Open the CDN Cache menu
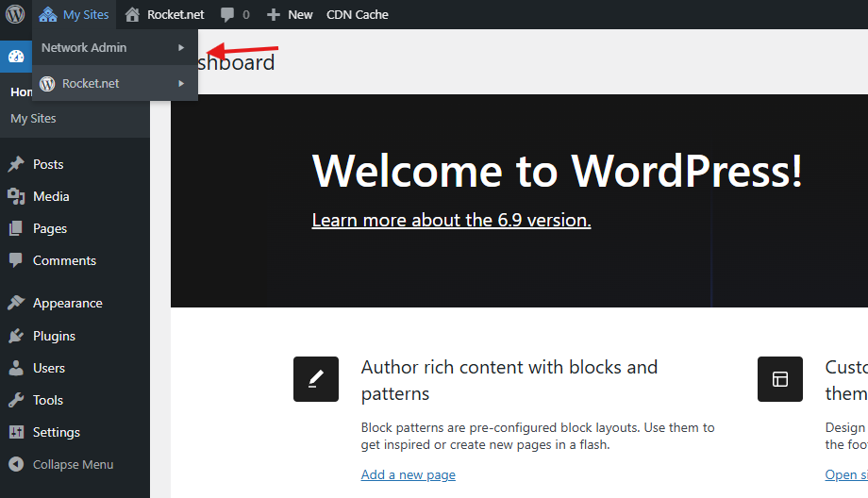 pos(357,15)
